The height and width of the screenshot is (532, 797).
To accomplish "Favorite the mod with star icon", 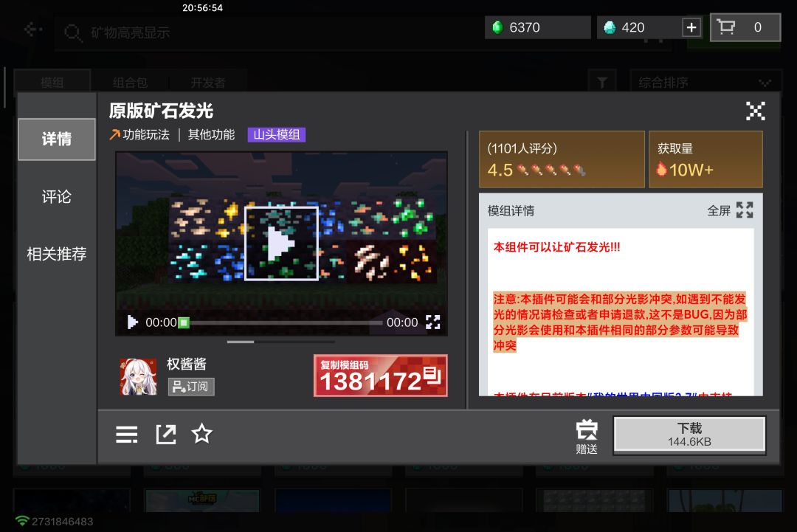I will point(201,433).
